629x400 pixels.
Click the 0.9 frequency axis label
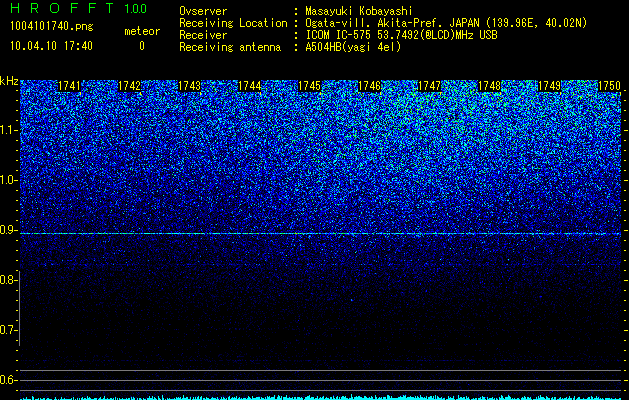point(8,230)
